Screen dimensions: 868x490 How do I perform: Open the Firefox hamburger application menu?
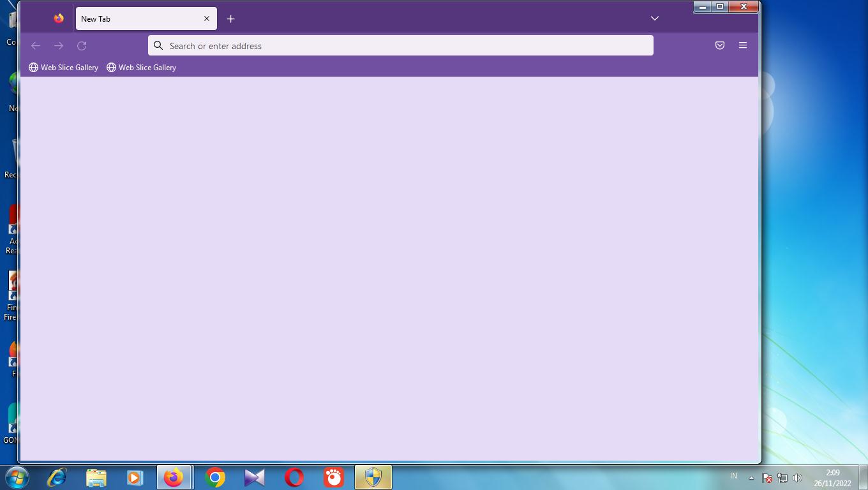pos(742,45)
